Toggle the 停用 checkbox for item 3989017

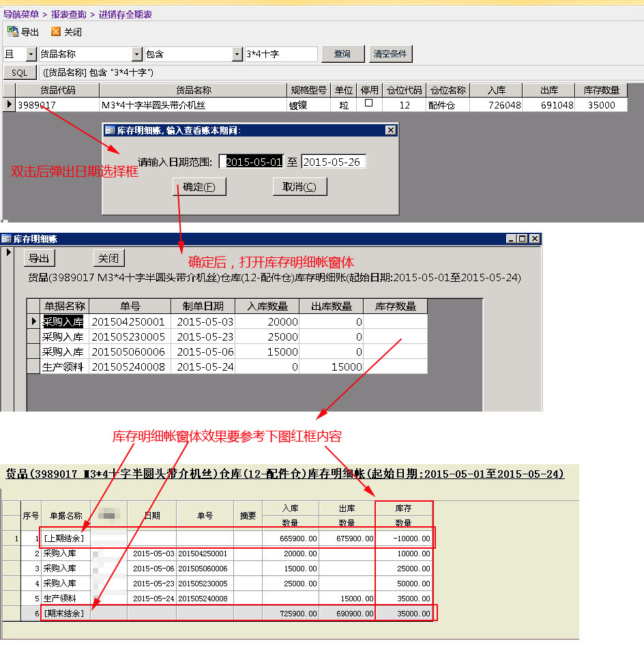pos(369,104)
